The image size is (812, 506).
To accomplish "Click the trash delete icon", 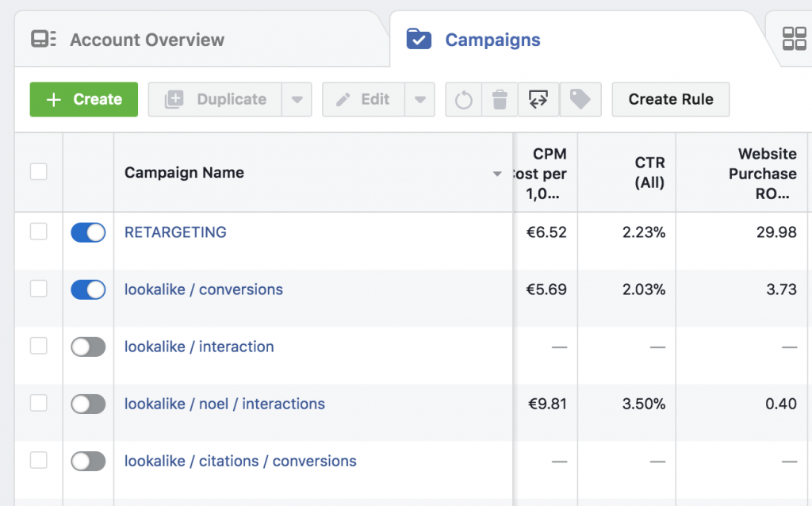I will [500, 99].
